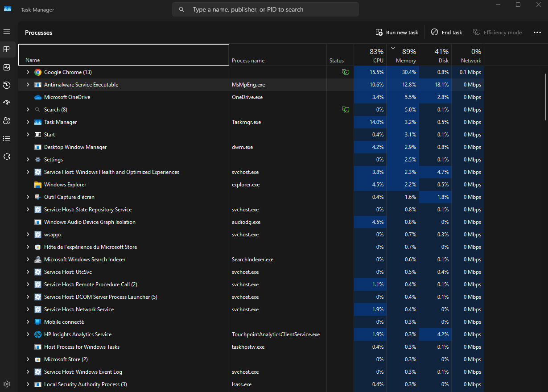Toggle the hamburger navigation menu

tap(7, 32)
